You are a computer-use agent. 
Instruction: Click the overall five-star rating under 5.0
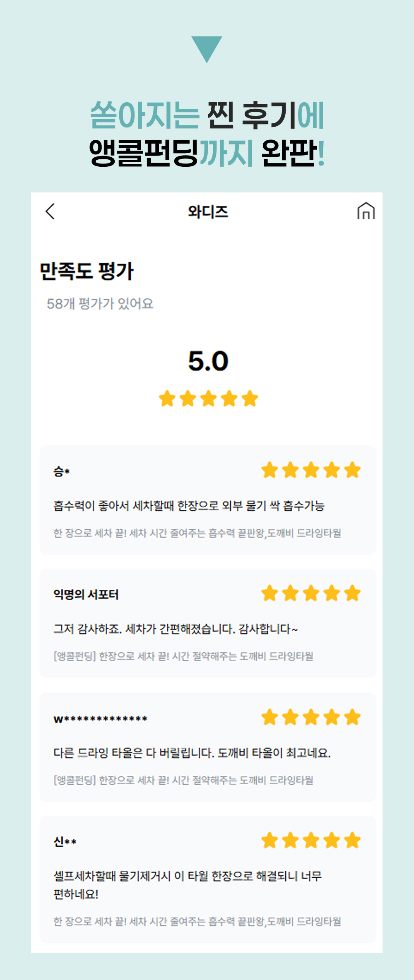click(208, 399)
